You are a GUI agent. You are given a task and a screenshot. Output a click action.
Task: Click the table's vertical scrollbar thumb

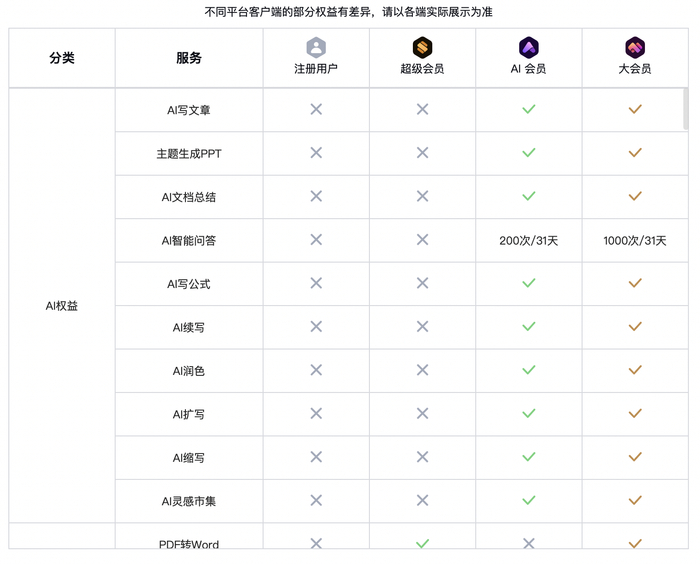point(686,108)
